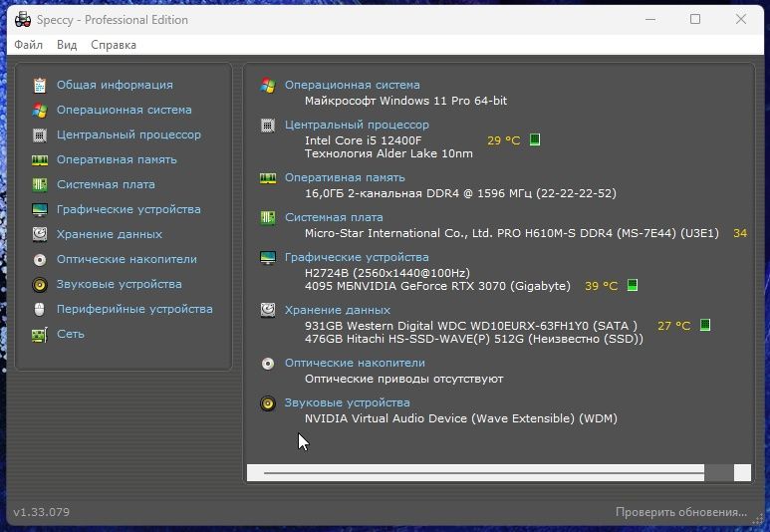Select Оптические накопители in sidebar
This screenshot has height=532, width=770.
pyautogui.click(x=127, y=259)
